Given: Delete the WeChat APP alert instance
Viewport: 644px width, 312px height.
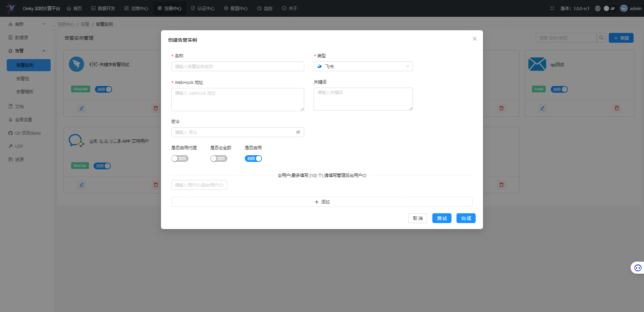Looking at the screenshot, I should click(x=156, y=185).
